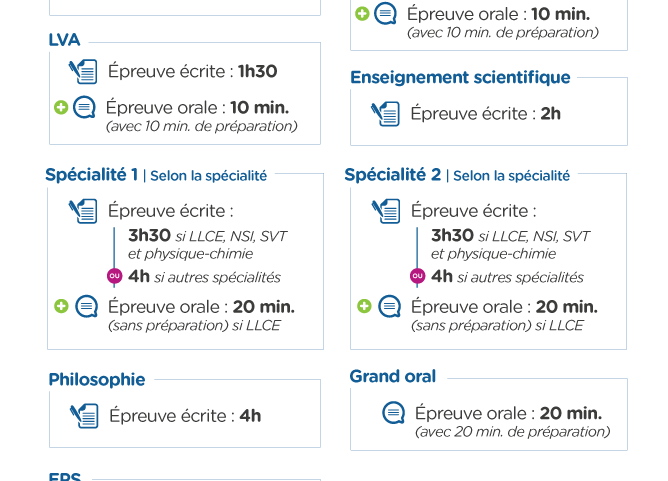Click the 'Philosophie' heading
This screenshot has height=481, width=668.
pyautogui.click(x=97, y=380)
